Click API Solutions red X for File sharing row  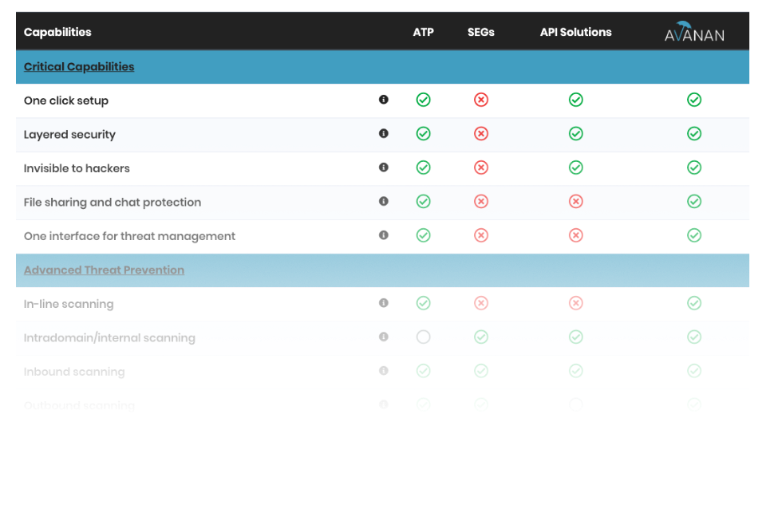coord(576,201)
